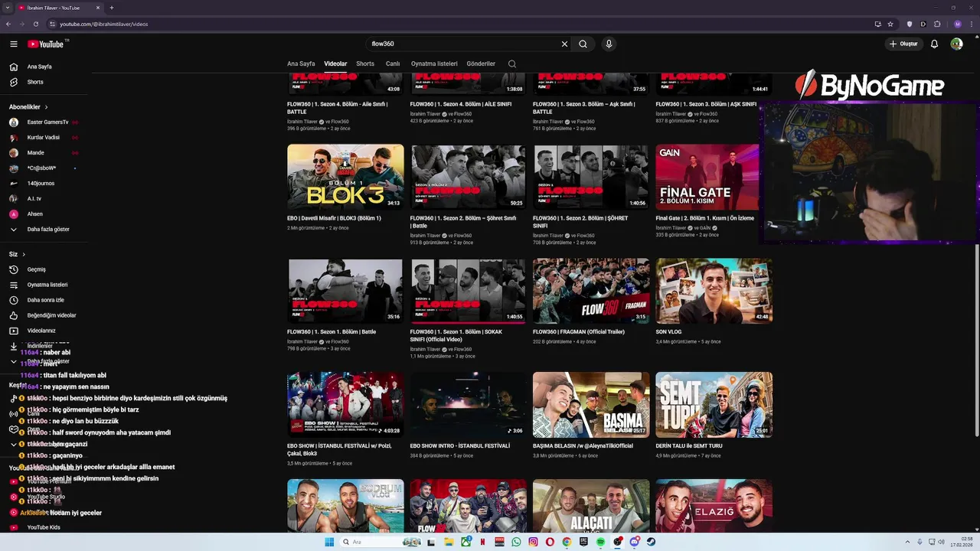The image size is (980, 551).
Task: Click the browser address bar URL
Action: pyautogui.click(x=104, y=24)
